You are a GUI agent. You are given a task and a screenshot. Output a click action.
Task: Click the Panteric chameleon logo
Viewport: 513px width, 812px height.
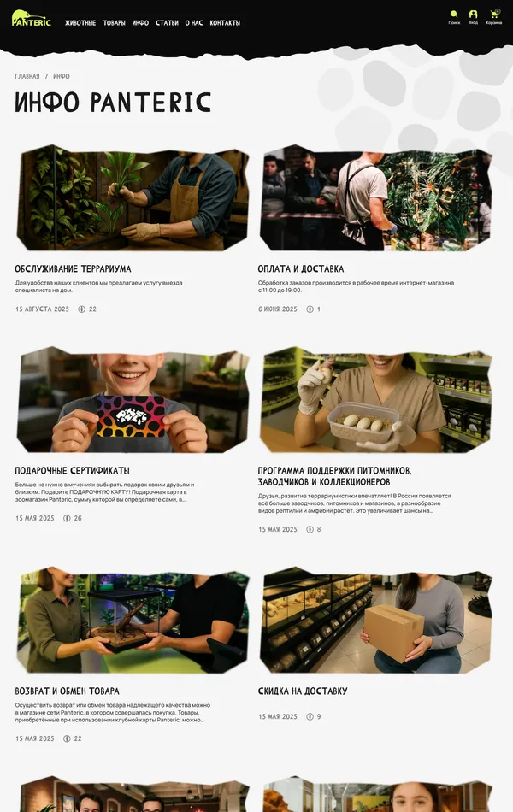[x=31, y=19]
